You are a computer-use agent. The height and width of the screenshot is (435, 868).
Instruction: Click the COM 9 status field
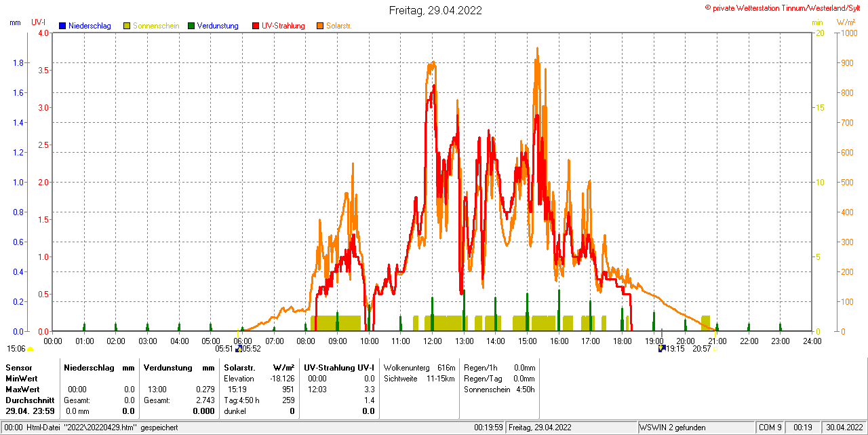(x=770, y=428)
